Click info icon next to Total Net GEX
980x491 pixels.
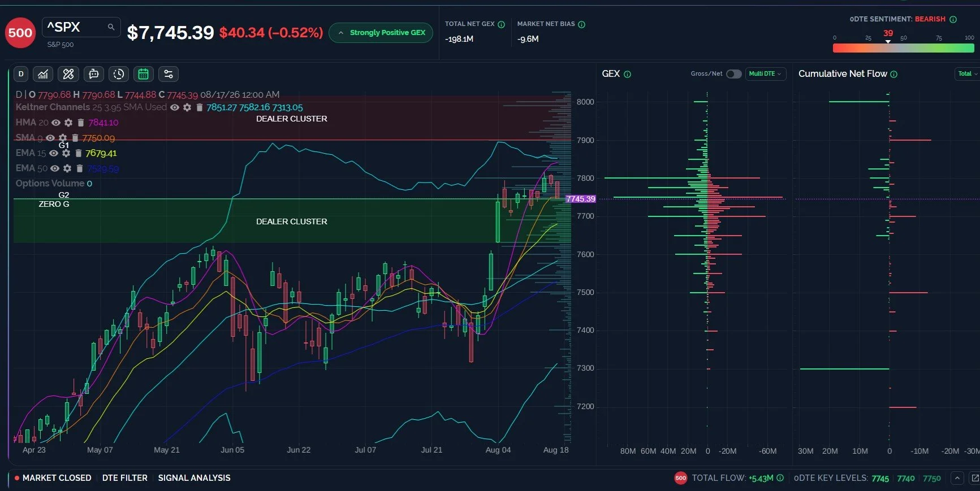[501, 24]
